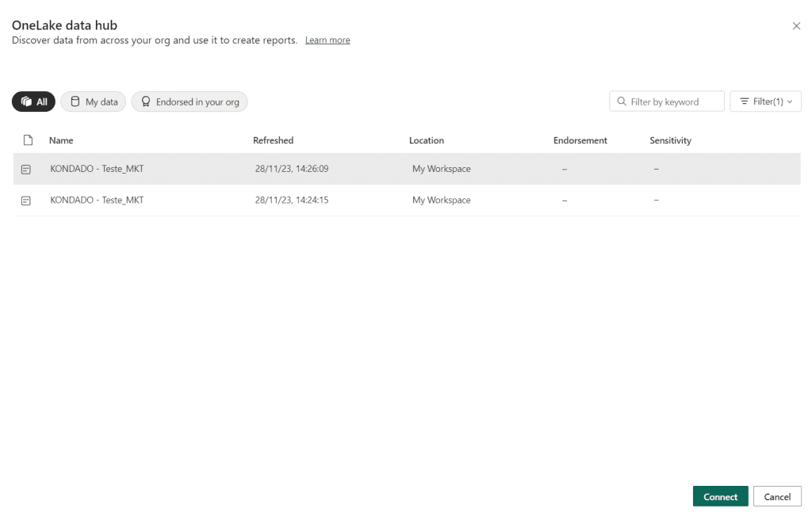Enable Endorsed in your org filter
812x512 pixels.
coord(190,101)
